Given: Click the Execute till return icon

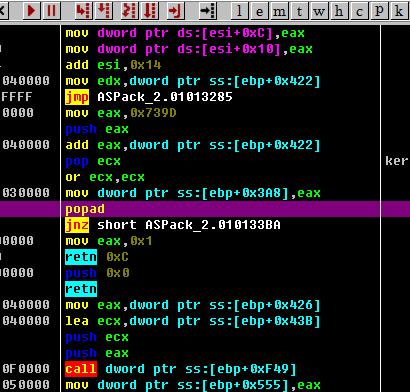Looking at the screenshot, I should coord(175,11).
